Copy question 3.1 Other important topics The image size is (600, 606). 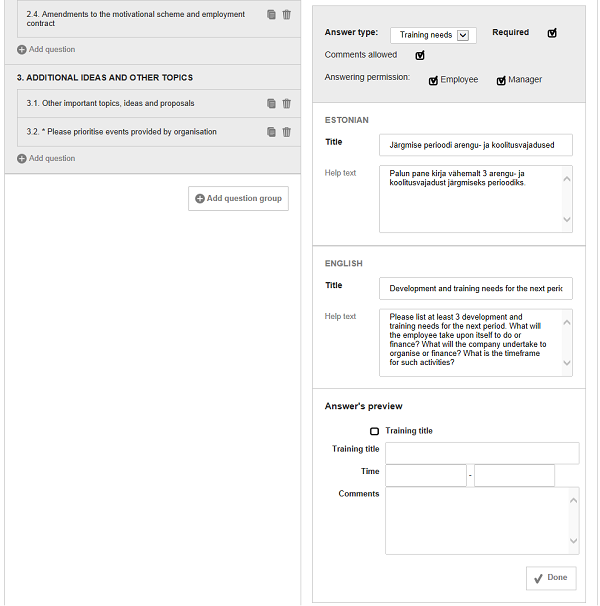271,104
